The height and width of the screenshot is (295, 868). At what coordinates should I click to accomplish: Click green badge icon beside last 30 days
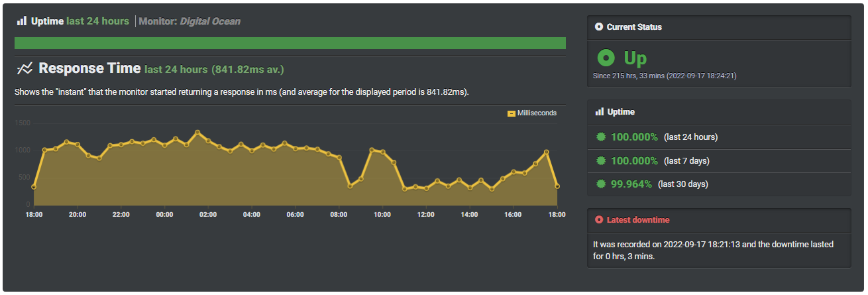coord(601,184)
